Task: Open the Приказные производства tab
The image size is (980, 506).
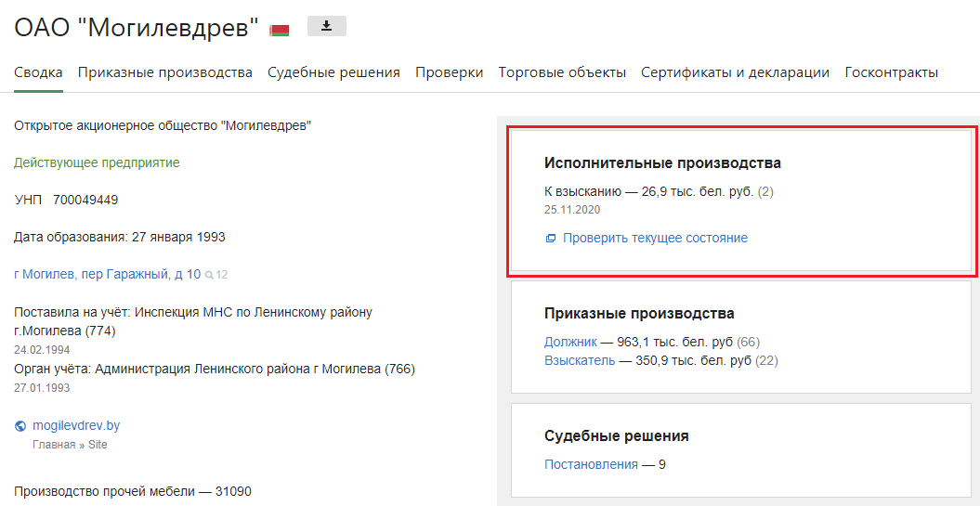Action: tap(165, 72)
